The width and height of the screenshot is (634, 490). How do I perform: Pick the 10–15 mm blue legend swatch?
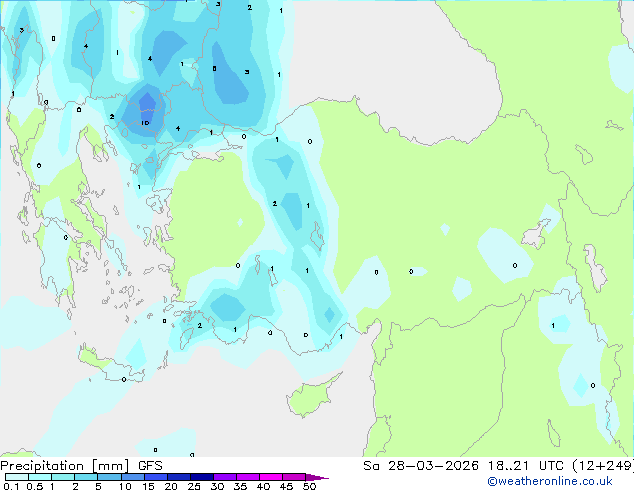(133, 477)
